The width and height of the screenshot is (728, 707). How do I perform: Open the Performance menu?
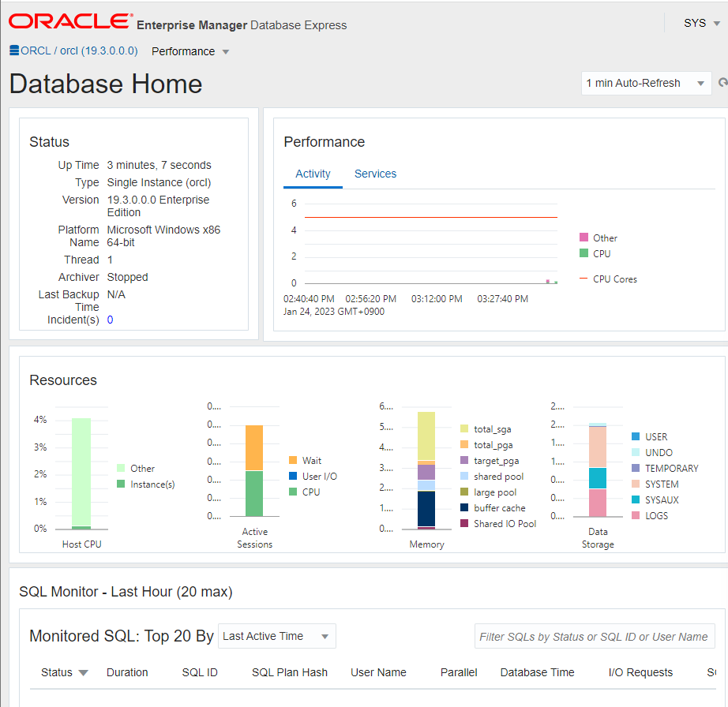point(190,51)
